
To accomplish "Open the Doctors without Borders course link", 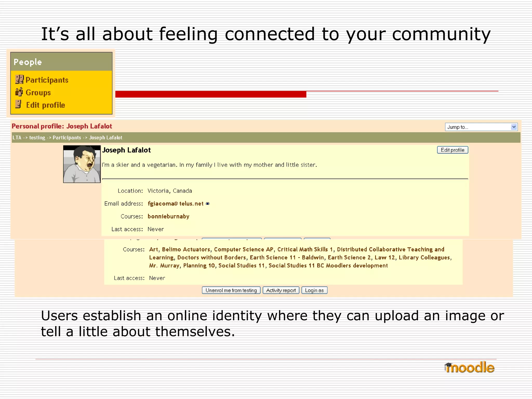I will coord(211,257).
